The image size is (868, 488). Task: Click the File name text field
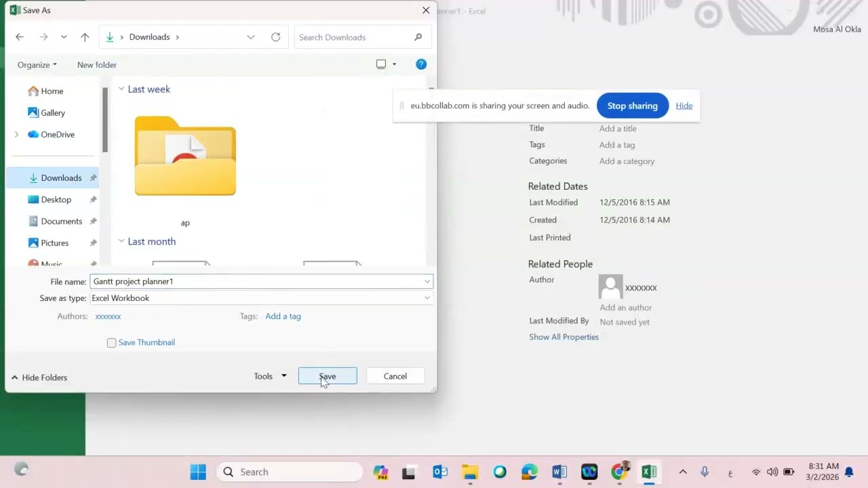pyautogui.click(x=256, y=281)
